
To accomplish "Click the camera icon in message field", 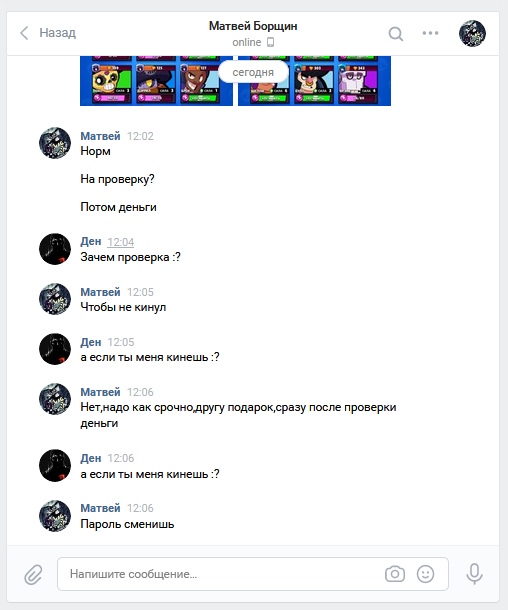I will pos(395,574).
